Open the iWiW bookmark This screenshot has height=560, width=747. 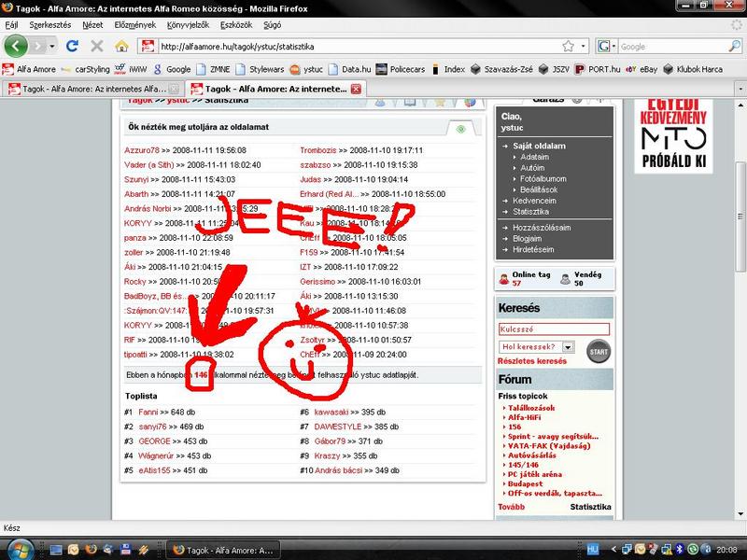coord(132,69)
